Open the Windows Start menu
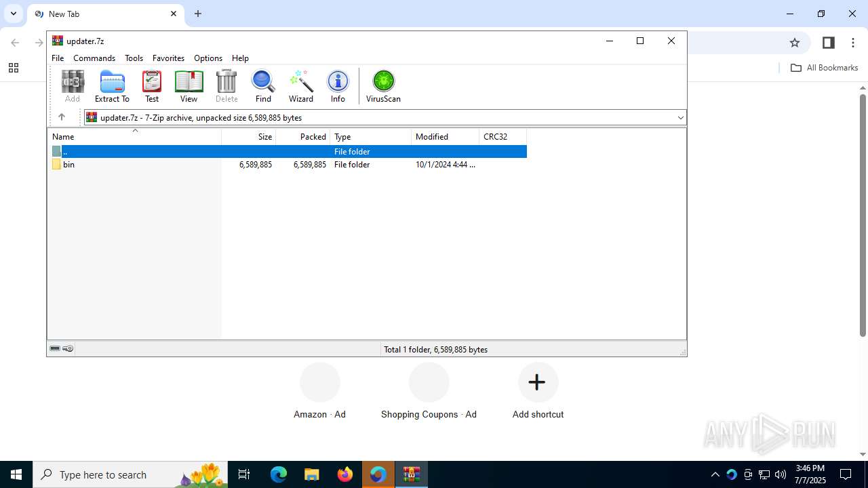This screenshot has height=488, width=868. [x=16, y=474]
